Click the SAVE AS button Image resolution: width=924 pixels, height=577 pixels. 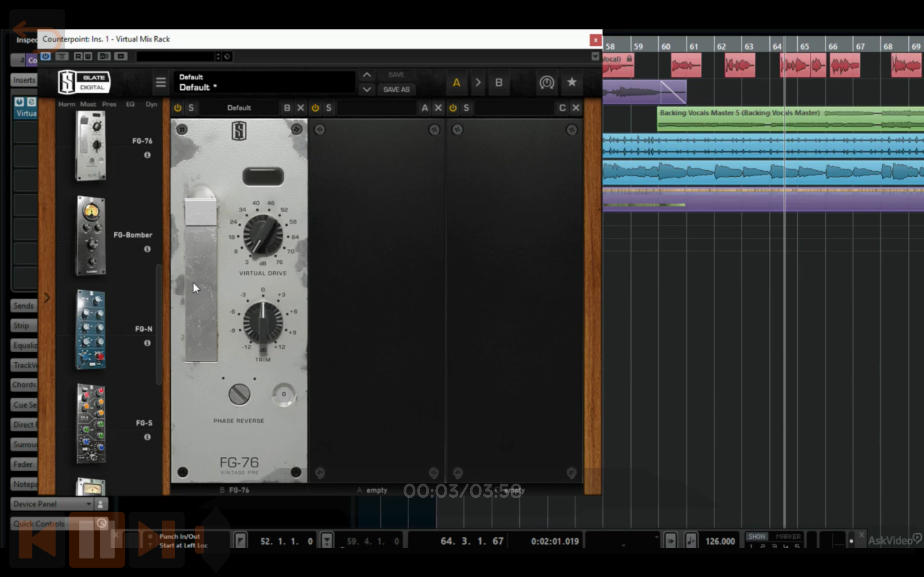point(396,90)
